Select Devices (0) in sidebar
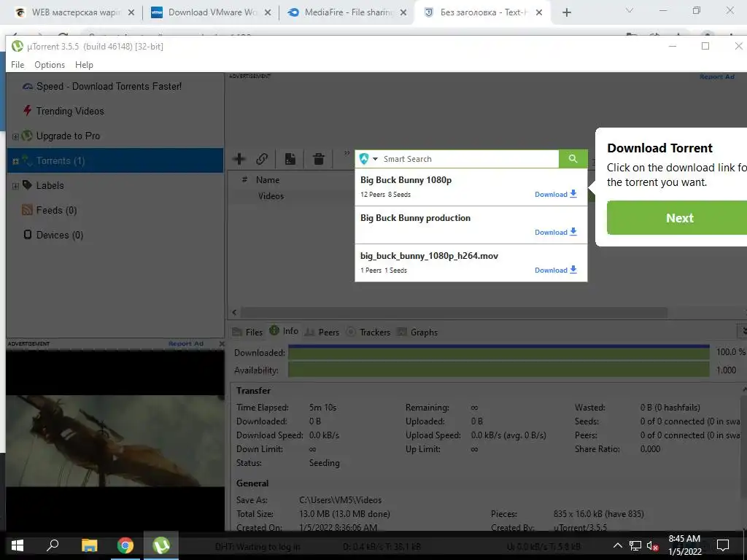Viewport: 747px width, 560px height. 60,235
